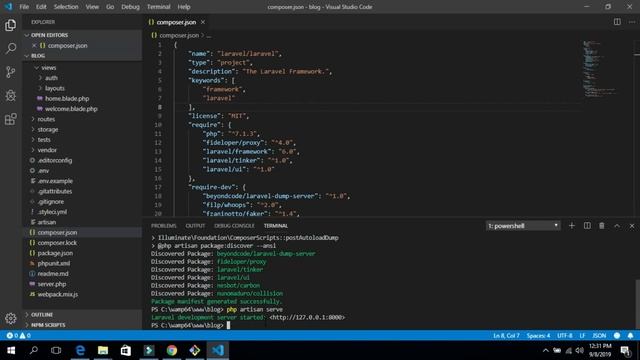The image size is (640, 360).
Task: Open the Debug menu
Action: 130,7
